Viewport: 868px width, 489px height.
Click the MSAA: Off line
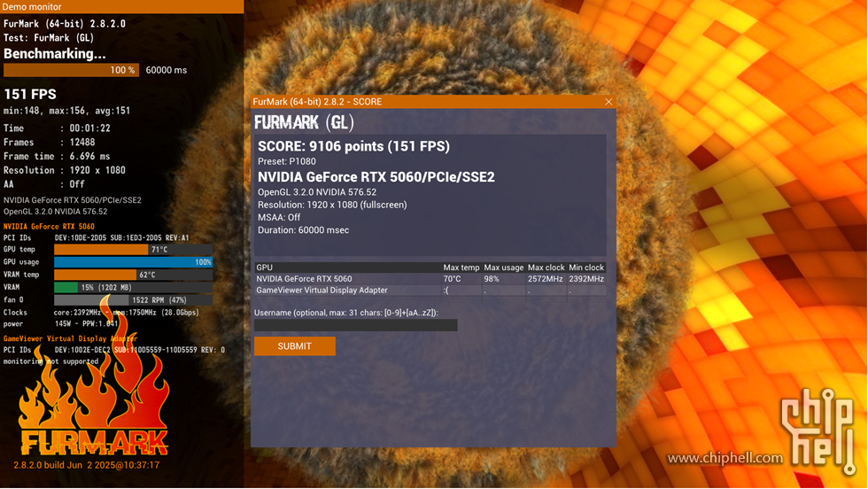pos(279,218)
